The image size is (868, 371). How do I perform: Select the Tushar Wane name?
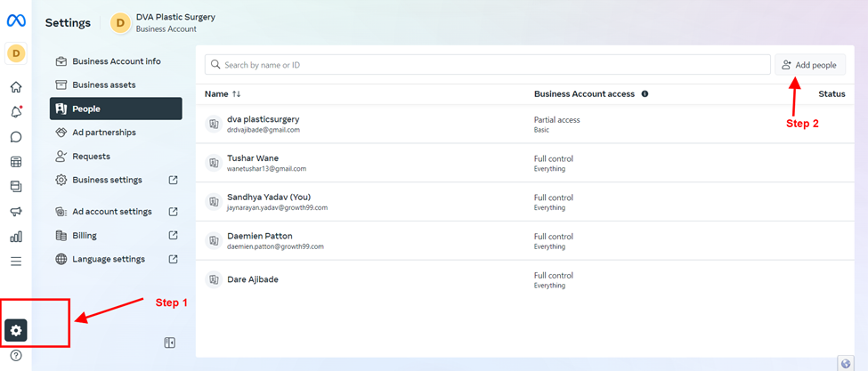click(253, 158)
